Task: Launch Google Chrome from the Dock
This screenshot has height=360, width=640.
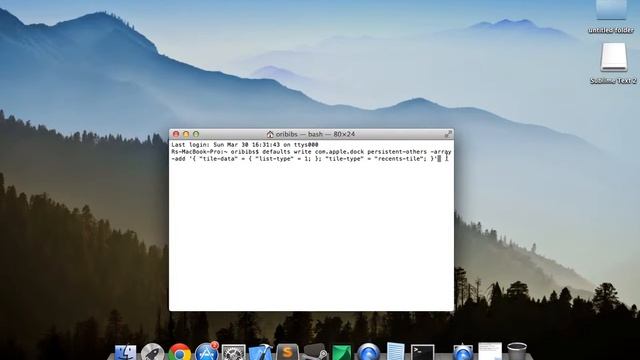Action: click(180, 352)
